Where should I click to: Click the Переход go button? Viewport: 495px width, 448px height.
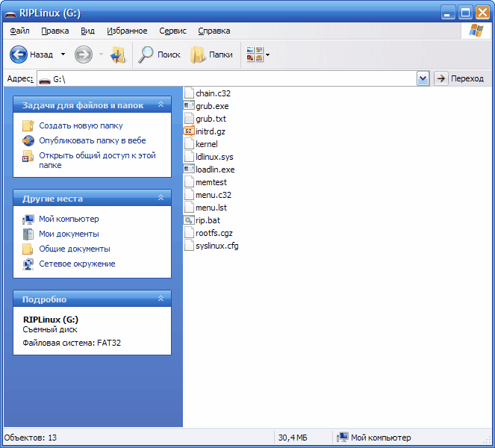(x=459, y=78)
